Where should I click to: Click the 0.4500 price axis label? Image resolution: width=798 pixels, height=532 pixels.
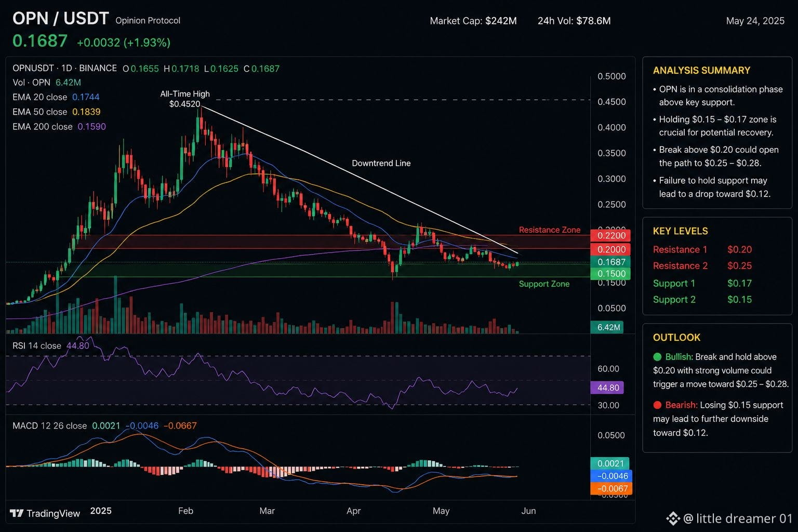coord(611,102)
